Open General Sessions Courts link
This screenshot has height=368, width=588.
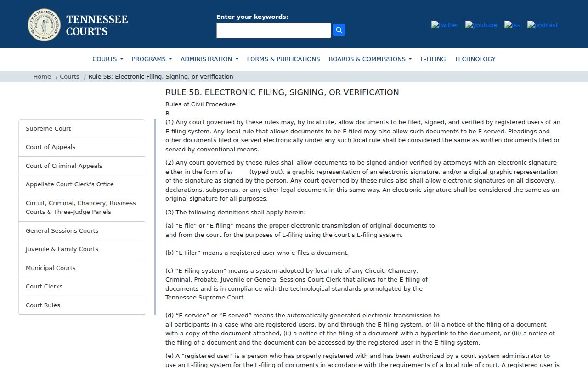(x=82, y=230)
